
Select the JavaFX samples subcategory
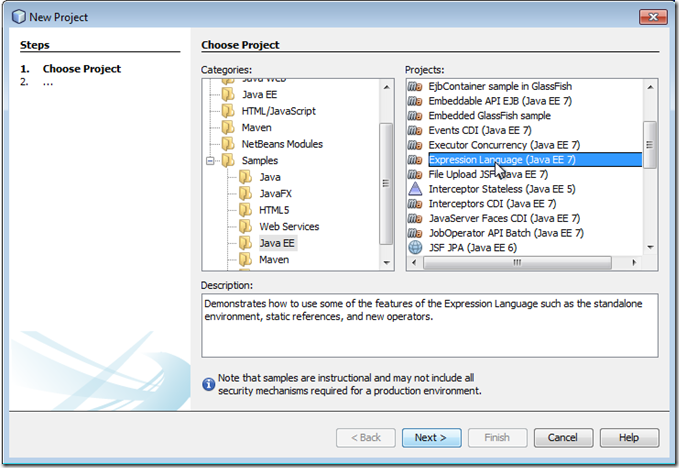[x=275, y=194]
